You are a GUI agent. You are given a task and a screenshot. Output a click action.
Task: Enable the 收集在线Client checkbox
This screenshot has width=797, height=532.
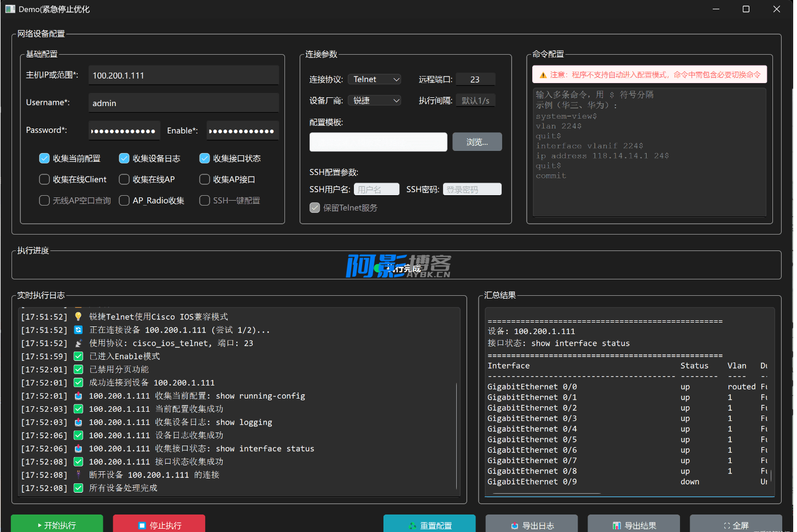pyautogui.click(x=45, y=179)
